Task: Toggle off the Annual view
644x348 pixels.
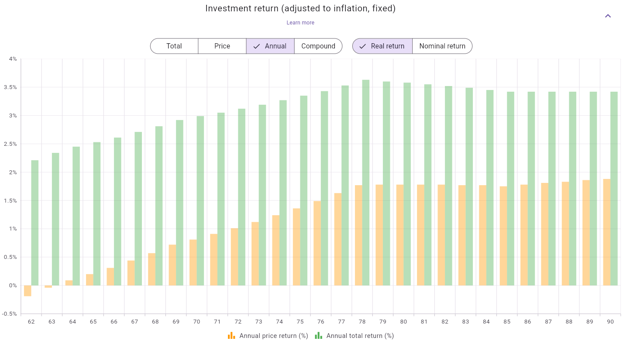Action: (x=270, y=46)
